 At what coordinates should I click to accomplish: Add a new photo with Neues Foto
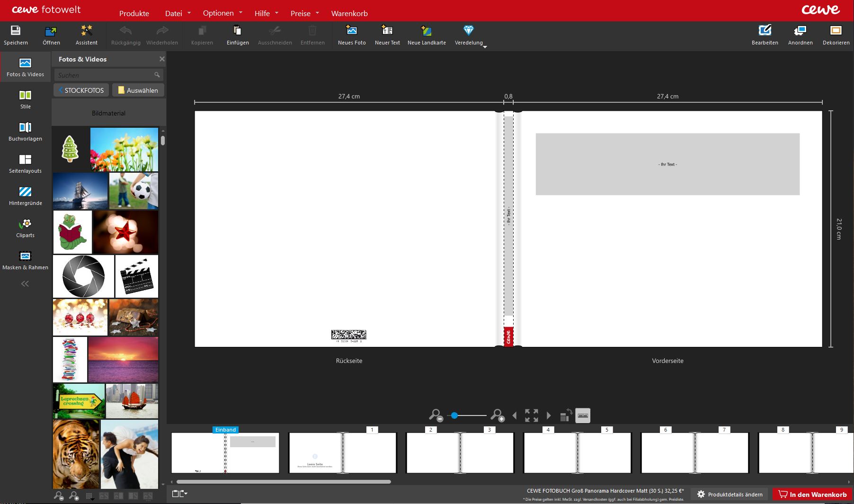[x=352, y=31]
